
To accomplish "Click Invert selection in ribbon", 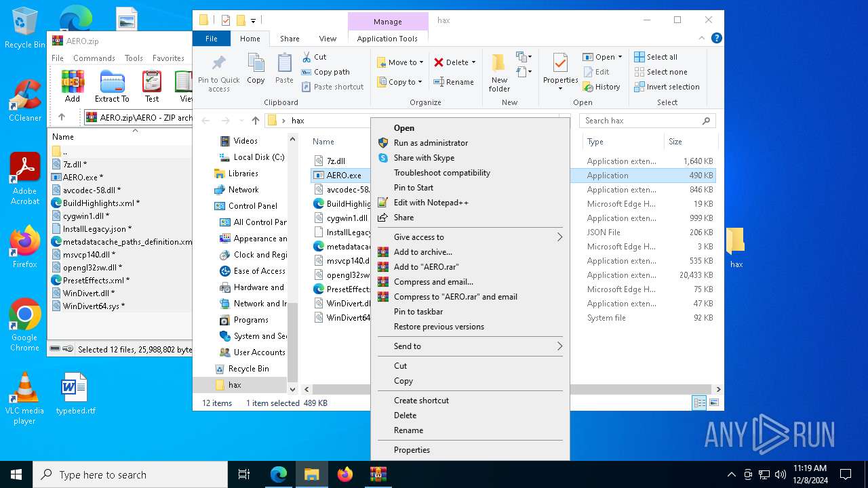I will tap(667, 87).
